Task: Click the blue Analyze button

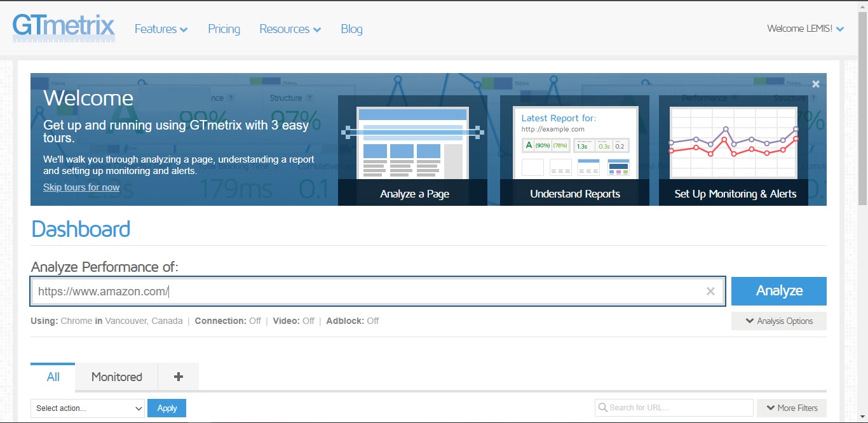Action: click(779, 291)
